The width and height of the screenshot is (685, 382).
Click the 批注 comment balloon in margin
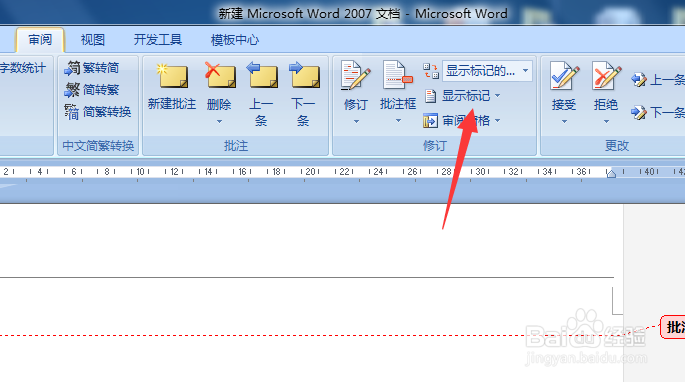point(673,326)
